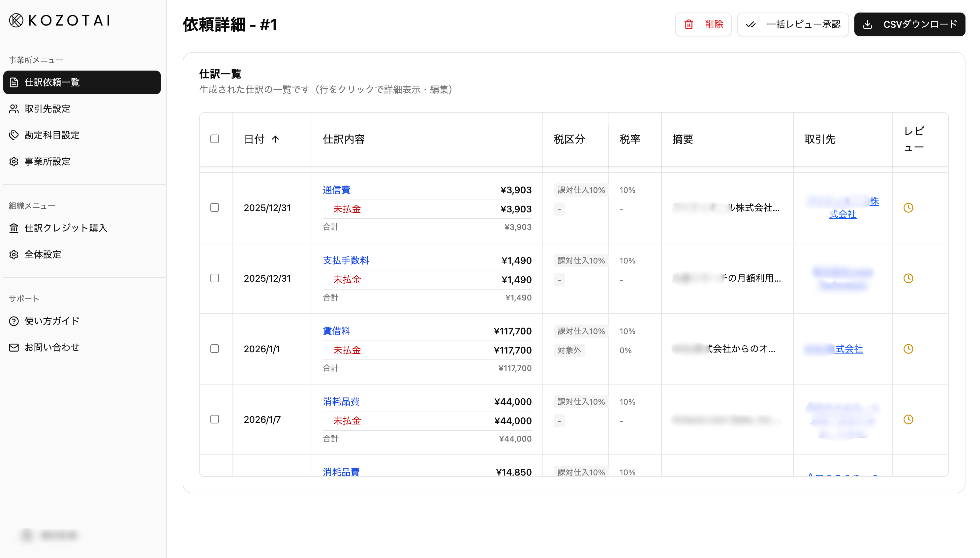The width and height of the screenshot is (980, 558).
Task: Open the 取引先設定 menu item
Action: (47, 109)
